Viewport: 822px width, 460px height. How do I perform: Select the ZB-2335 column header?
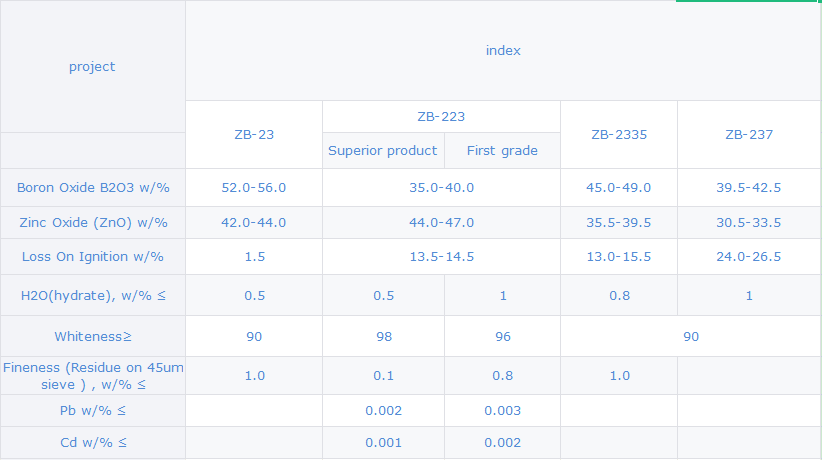click(619, 134)
